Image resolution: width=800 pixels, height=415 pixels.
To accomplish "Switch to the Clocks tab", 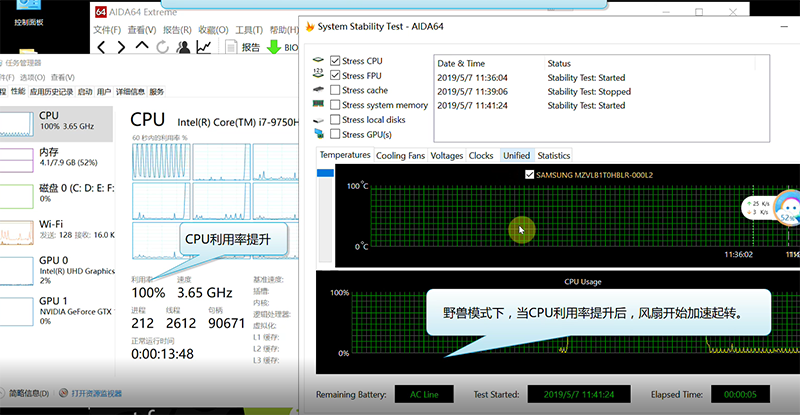I will (x=481, y=155).
